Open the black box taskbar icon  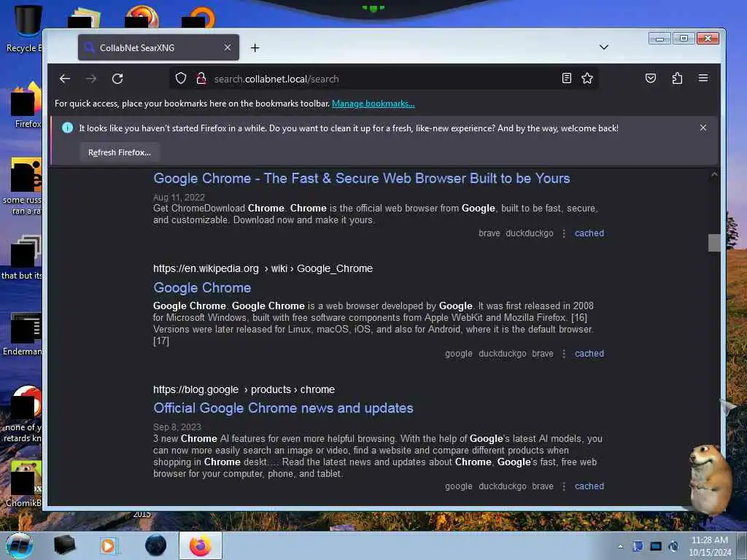pyautogui.click(x=64, y=545)
